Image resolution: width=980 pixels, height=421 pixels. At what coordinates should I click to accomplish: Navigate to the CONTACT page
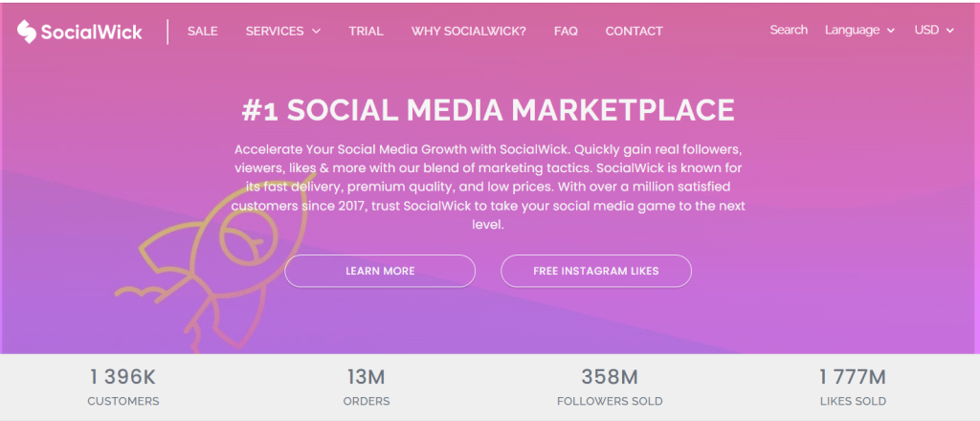click(634, 31)
